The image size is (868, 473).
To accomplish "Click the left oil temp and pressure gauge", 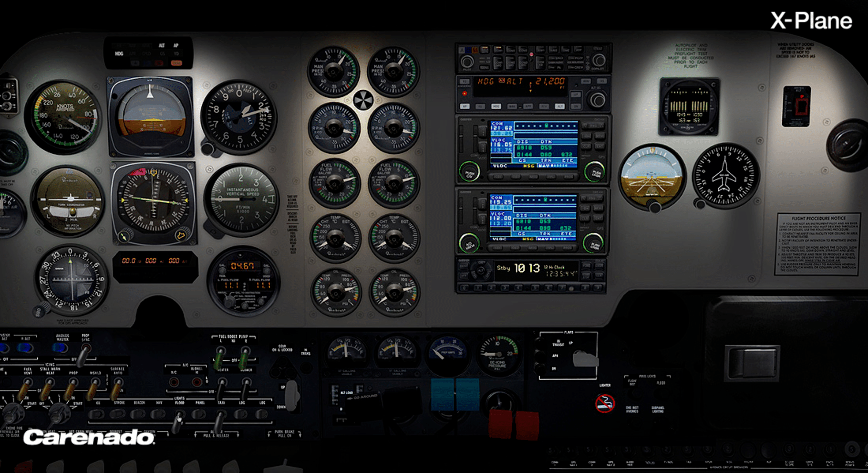I will point(336,292).
